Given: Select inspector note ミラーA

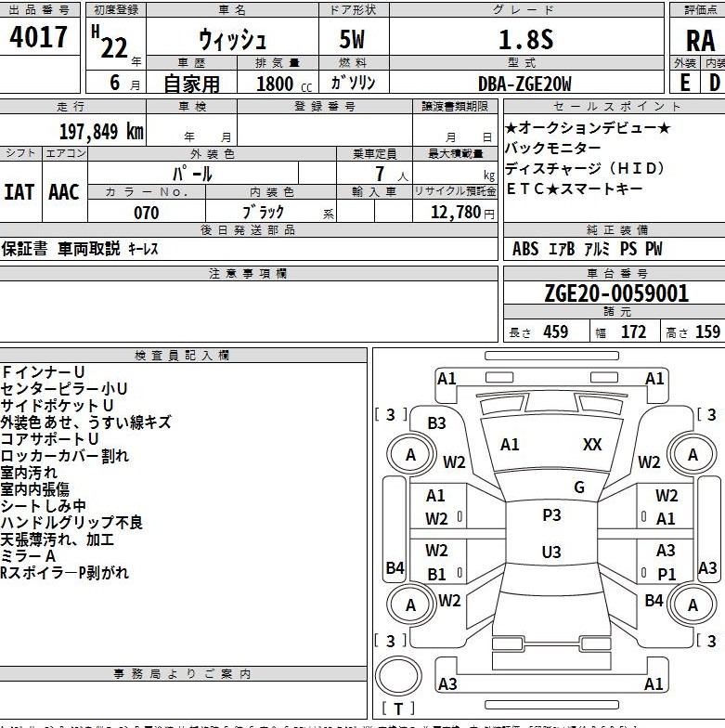Looking at the screenshot, I should (28, 556).
